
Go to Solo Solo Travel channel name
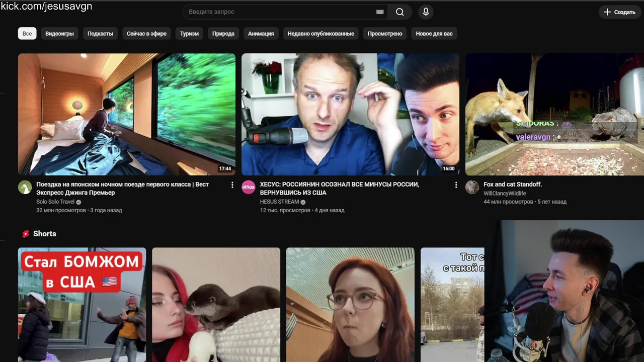[x=55, y=202]
